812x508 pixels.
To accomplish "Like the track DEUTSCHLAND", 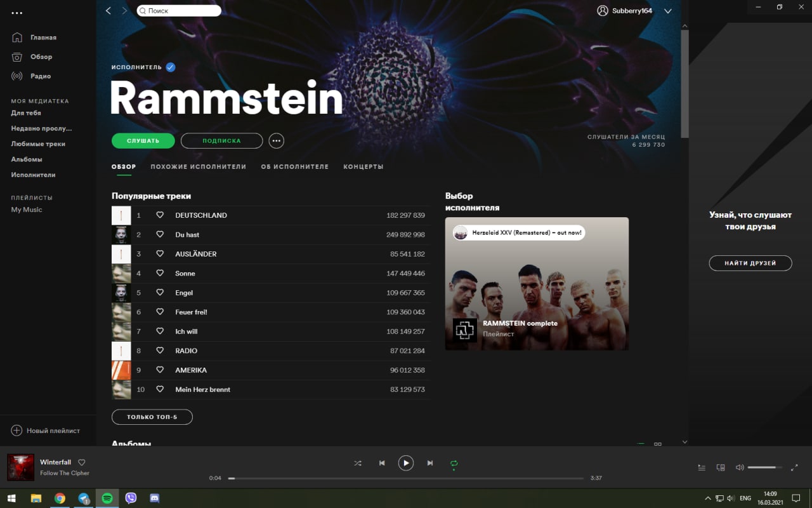I will 160,215.
